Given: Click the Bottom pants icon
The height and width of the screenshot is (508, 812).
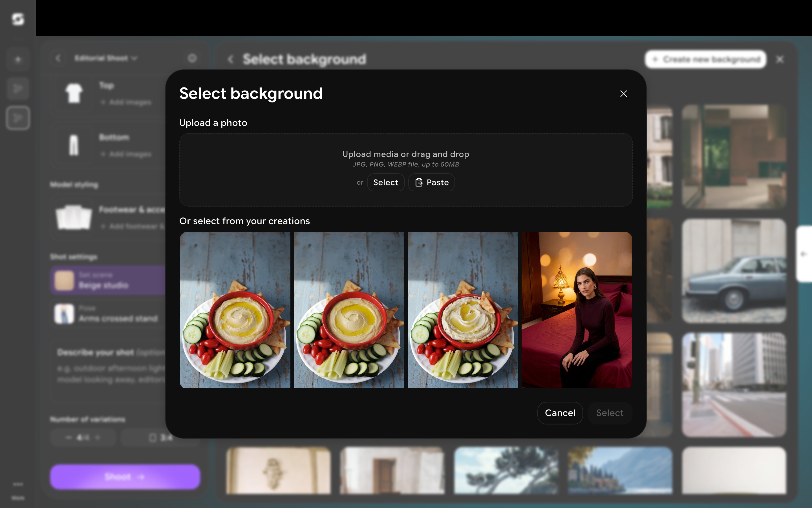Looking at the screenshot, I should click(74, 145).
